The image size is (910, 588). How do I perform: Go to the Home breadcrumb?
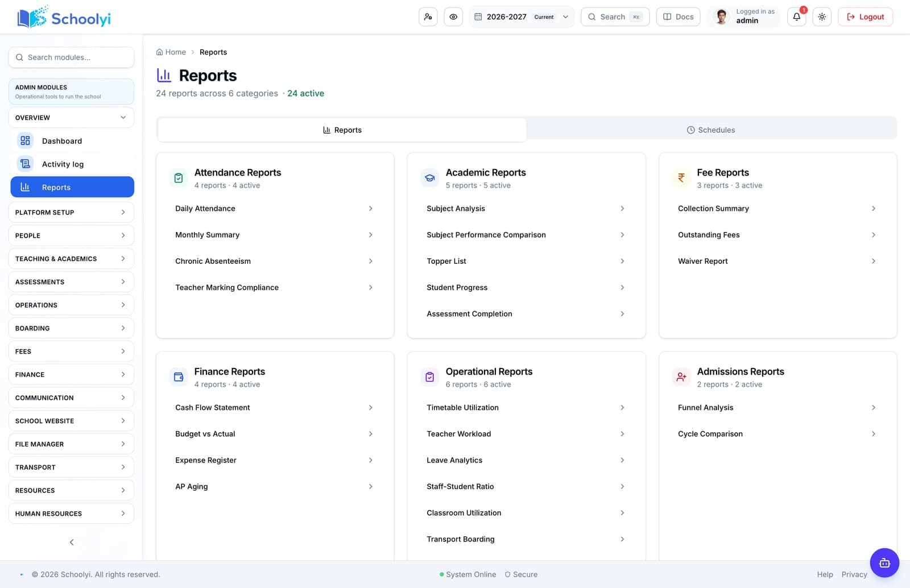click(171, 52)
